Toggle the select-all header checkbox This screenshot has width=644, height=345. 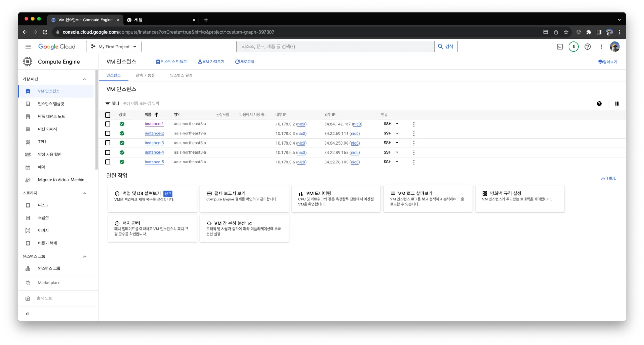click(108, 115)
